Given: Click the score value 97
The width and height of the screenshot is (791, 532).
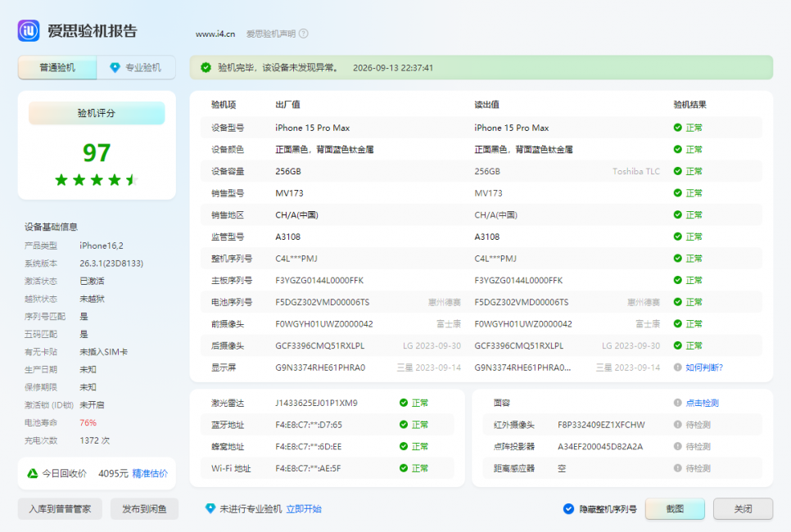Looking at the screenshot, I should pos(97,153).
